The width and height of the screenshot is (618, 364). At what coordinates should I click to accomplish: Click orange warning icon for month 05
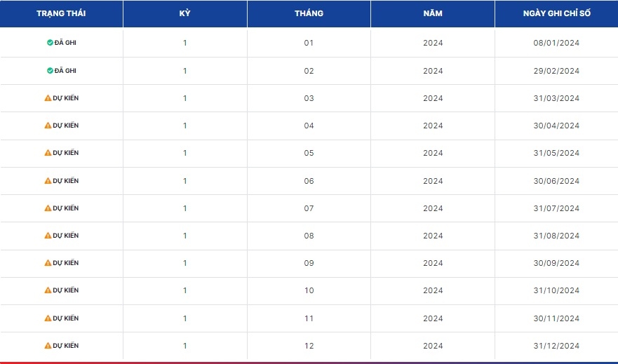[48, 153]
